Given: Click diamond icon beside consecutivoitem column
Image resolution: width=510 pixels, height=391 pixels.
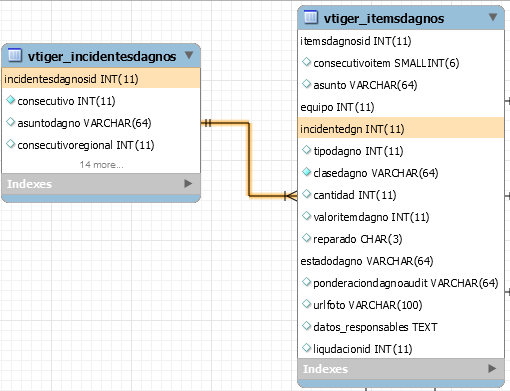Looking at the screenshot, I should point(306,62).
